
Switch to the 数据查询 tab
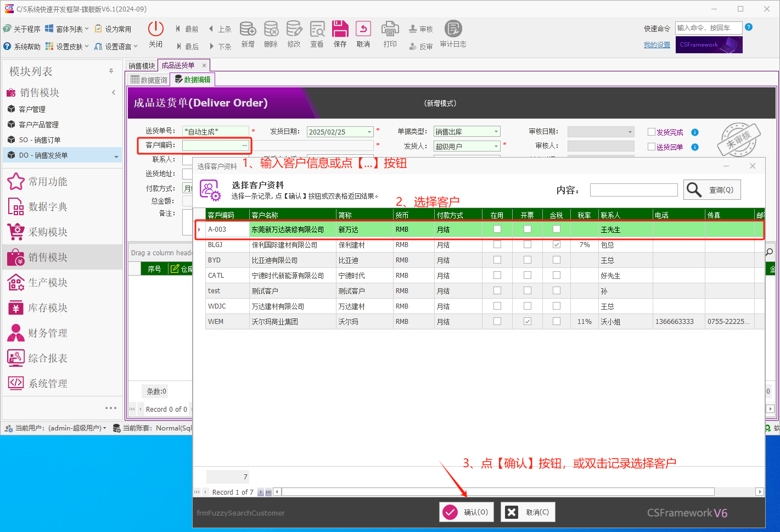coord(149,80)
